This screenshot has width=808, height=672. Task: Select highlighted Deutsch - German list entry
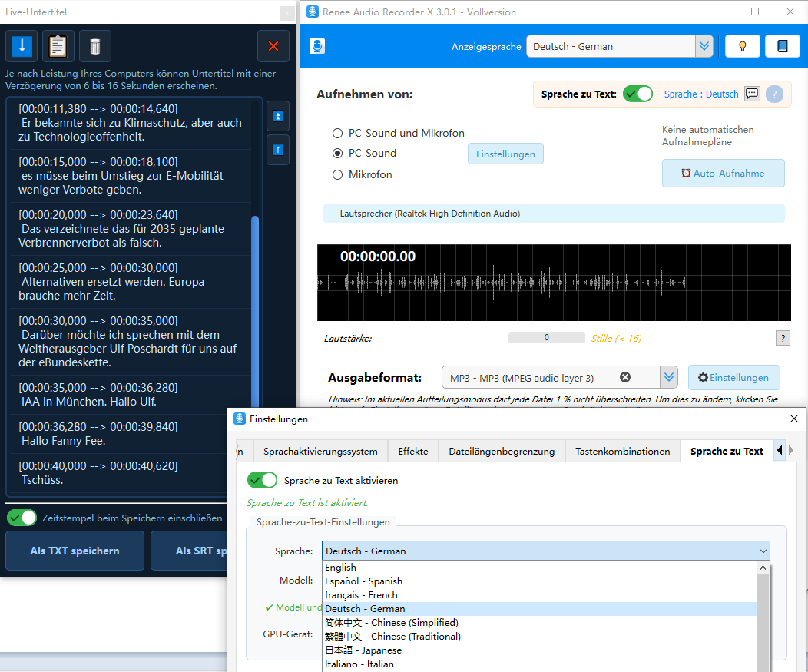(539, 608)
